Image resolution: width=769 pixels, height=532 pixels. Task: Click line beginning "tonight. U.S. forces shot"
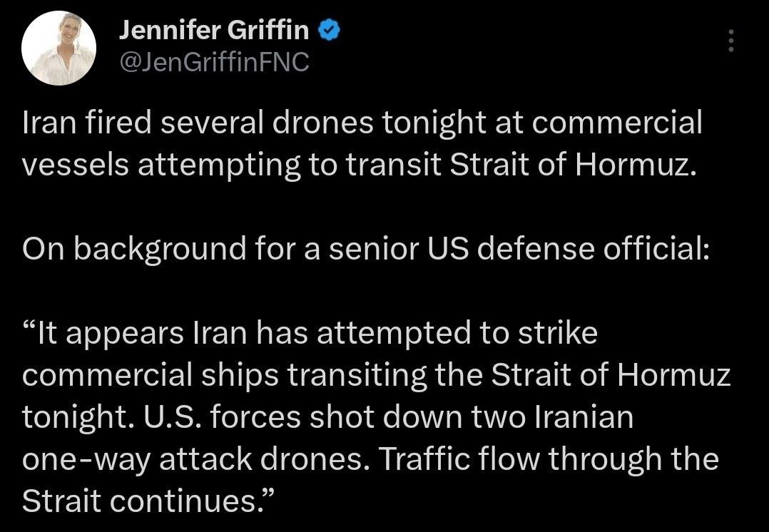328,418
